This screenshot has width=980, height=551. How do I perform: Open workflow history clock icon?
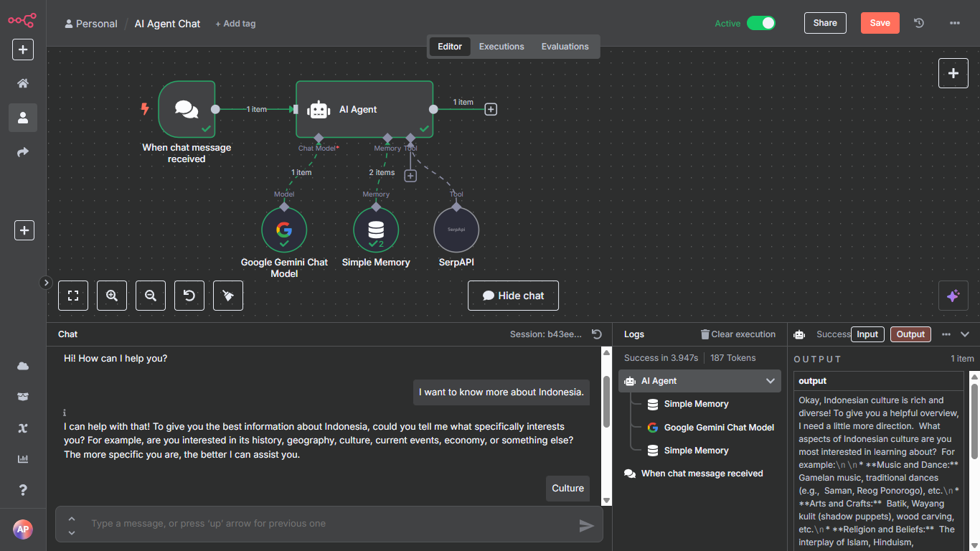pyautogui.click(x=919, y=23)
